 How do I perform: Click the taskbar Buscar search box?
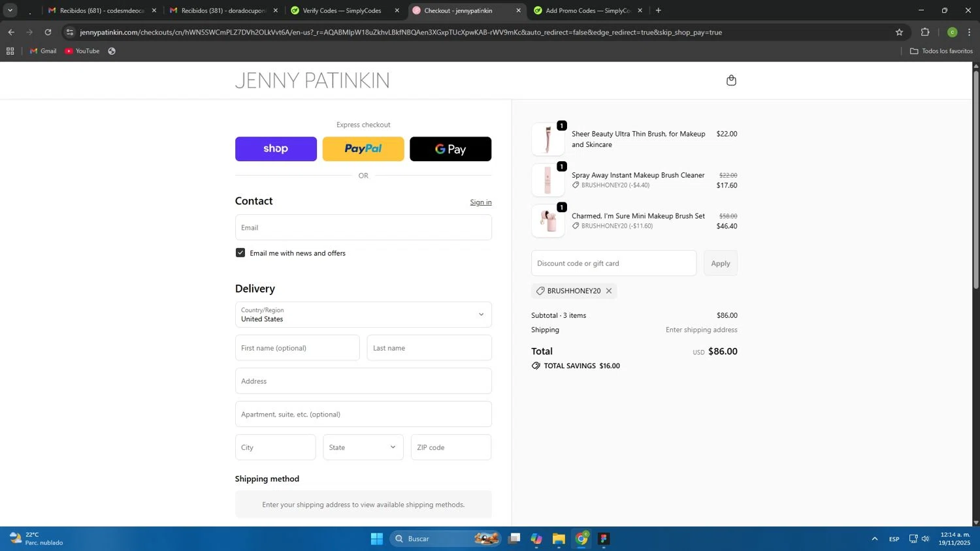coord(446,539)
